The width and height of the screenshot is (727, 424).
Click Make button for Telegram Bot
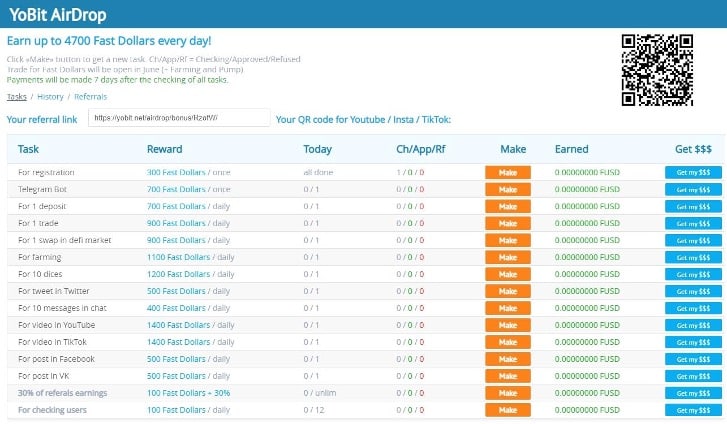508,189
